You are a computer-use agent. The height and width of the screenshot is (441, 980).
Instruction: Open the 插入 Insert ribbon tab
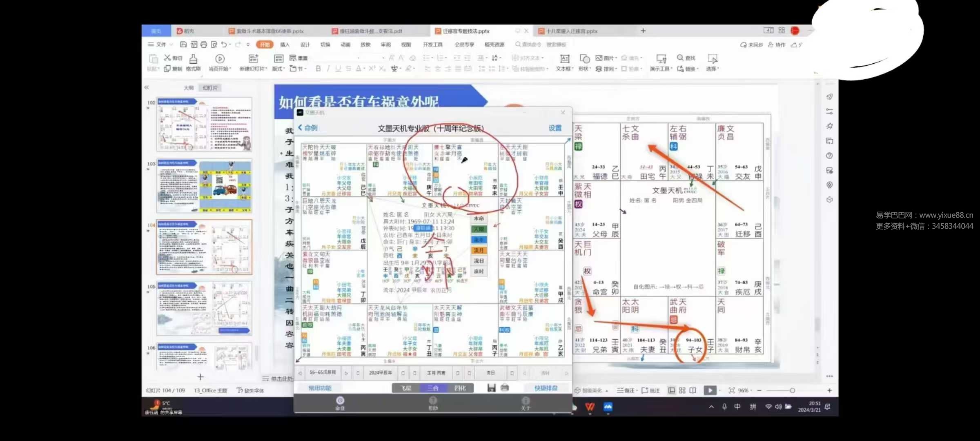coord(285,45)
